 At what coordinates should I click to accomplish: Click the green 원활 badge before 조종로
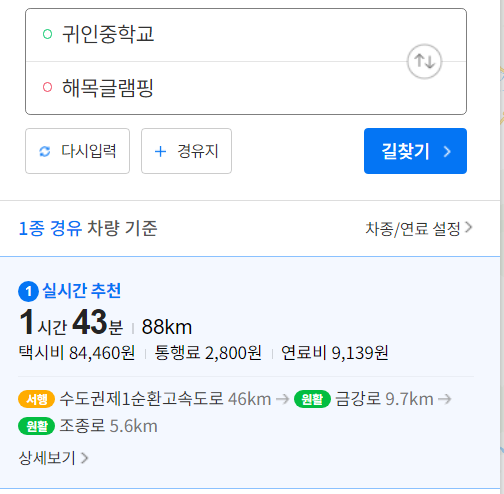36,426
